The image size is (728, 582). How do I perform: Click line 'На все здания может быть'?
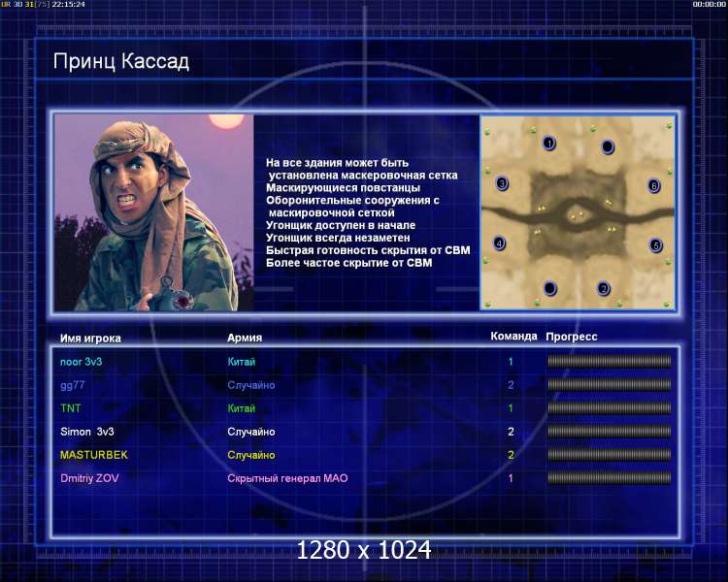click(337, 163)
